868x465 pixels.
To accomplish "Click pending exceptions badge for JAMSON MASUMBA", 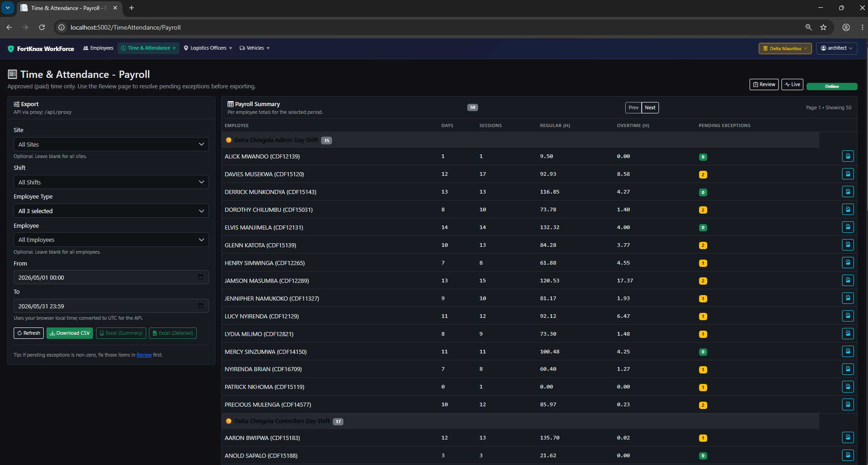I will (703, 281).
